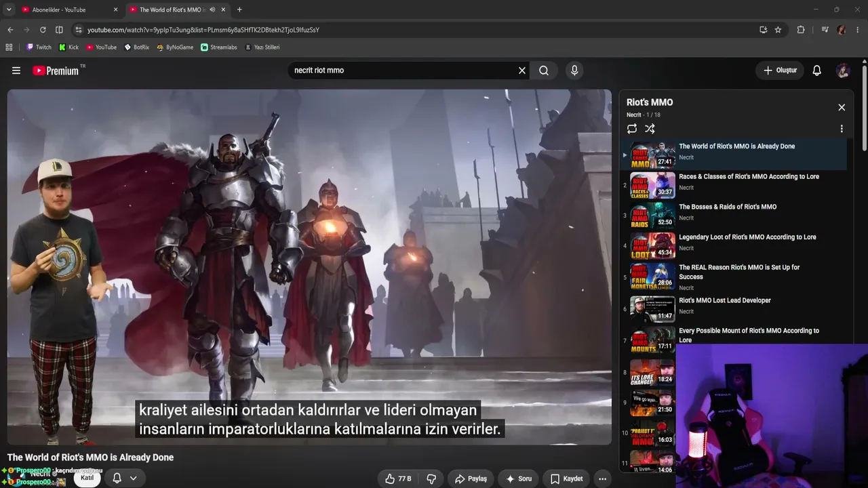Open a new browser tab
868x488 pixels.
point(239,9)
